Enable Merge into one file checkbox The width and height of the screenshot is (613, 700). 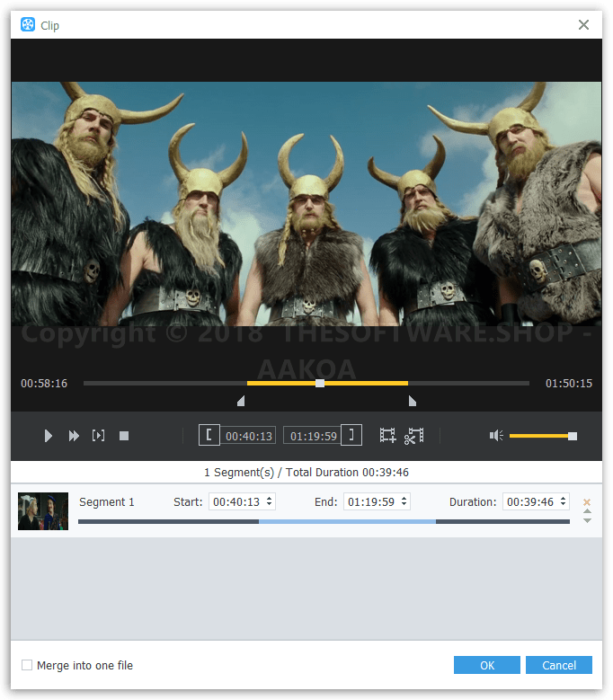(x=27, y=665)
